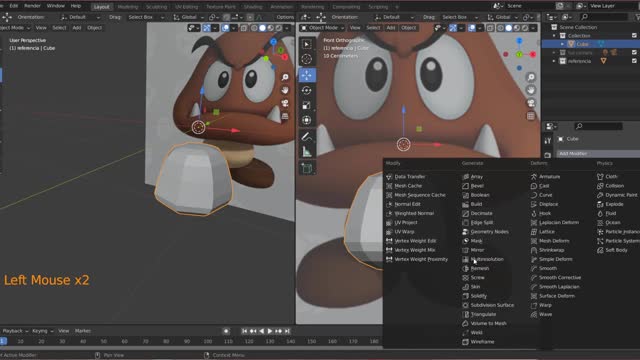Jump to last frame in timeline

[x=287, y=331]
